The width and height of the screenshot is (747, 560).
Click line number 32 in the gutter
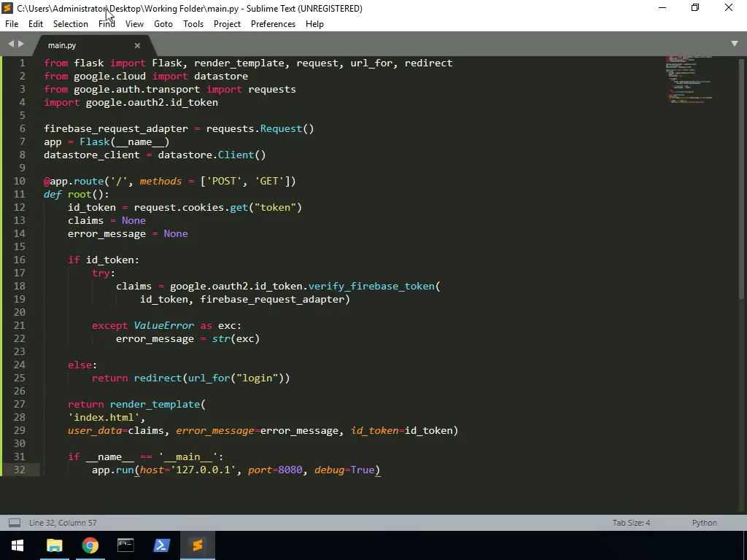(x=20, y=470)
